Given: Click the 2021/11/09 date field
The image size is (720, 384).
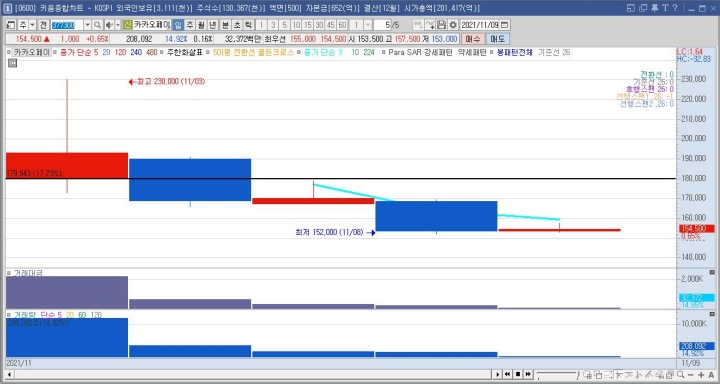Looking at the screenshot, I should [479, 25].
